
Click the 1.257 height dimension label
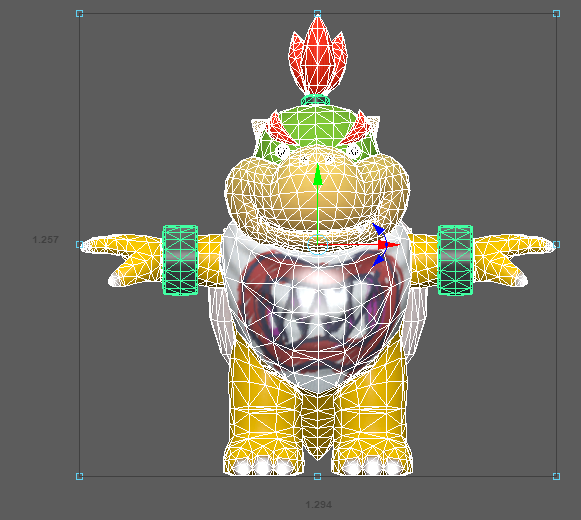pyautogui.click(x=45, y=239)
